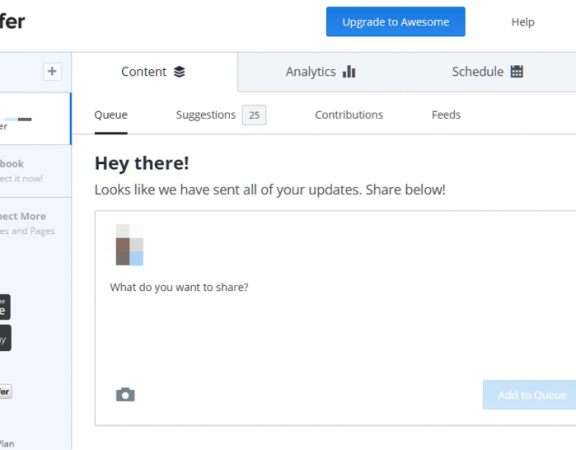The height and width of the screenshot is (450, 576).
Task: Open the Suggestions sub-tab
Action: [206, 115]
